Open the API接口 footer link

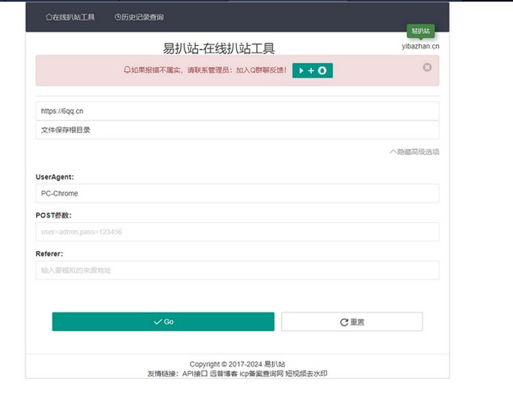pyautogui.click(x=195, y=373)
